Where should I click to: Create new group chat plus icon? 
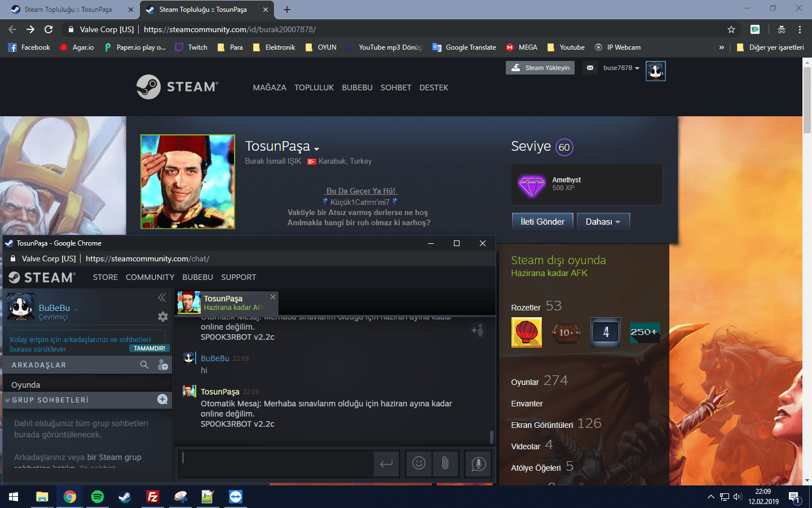(162, 400)
